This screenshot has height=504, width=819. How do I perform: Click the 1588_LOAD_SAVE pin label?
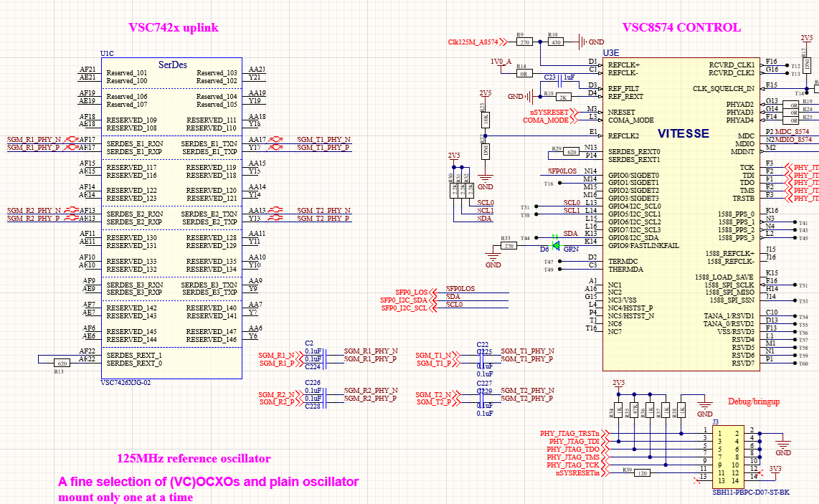click(x=724, y=277)
